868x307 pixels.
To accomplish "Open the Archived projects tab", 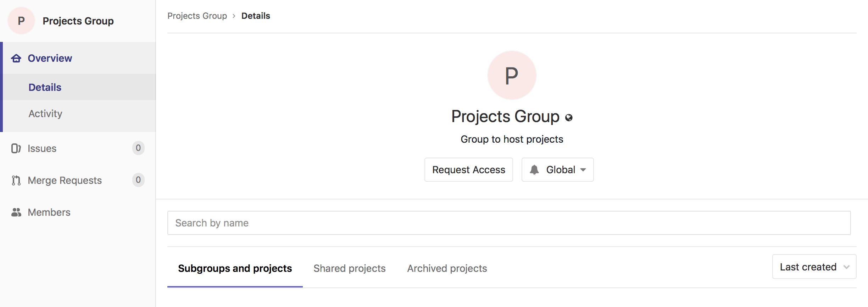I will click(447, 268).
